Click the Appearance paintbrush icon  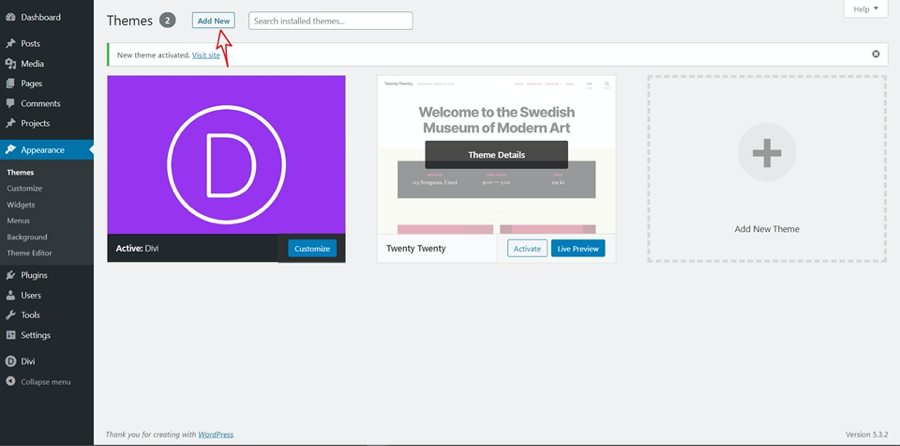click(10, 150)
